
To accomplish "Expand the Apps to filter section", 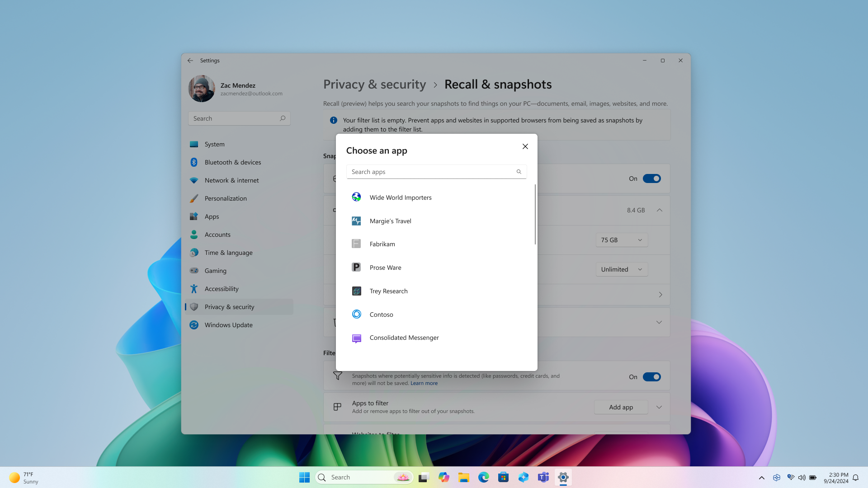I will pos(659,407).
